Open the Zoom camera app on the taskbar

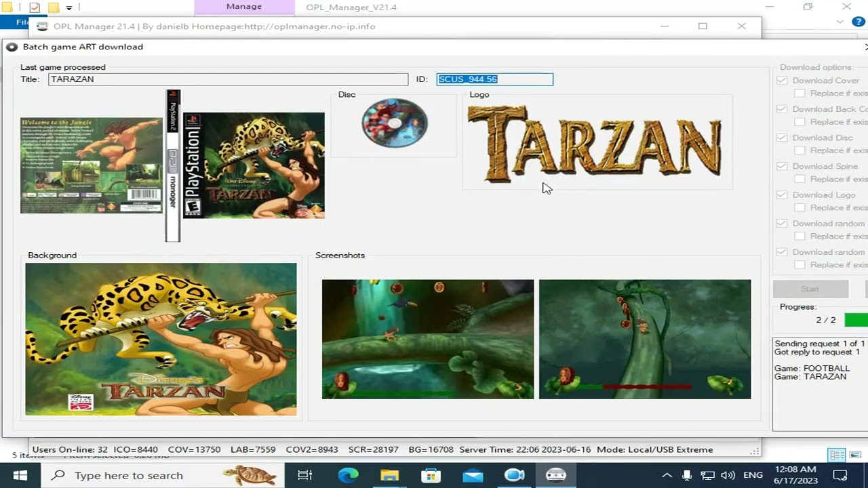[515, 475]
